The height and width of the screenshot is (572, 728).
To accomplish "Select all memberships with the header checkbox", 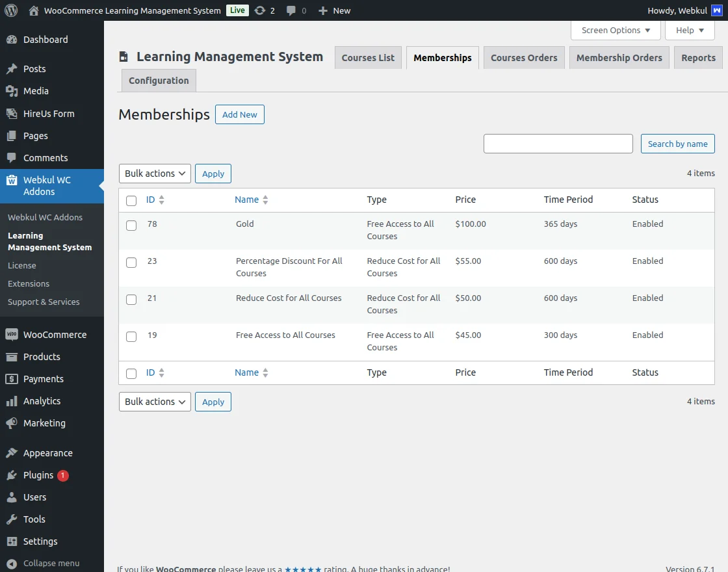I will 131,200.
